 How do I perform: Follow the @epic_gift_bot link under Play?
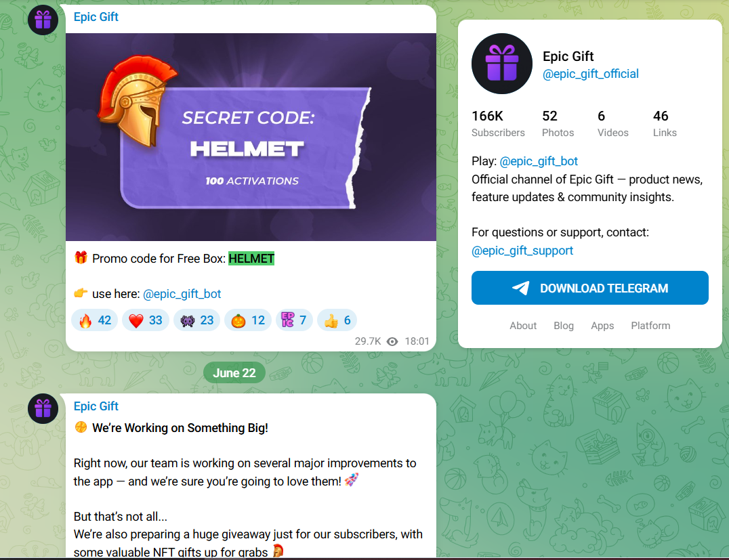(x=539, y=161)
